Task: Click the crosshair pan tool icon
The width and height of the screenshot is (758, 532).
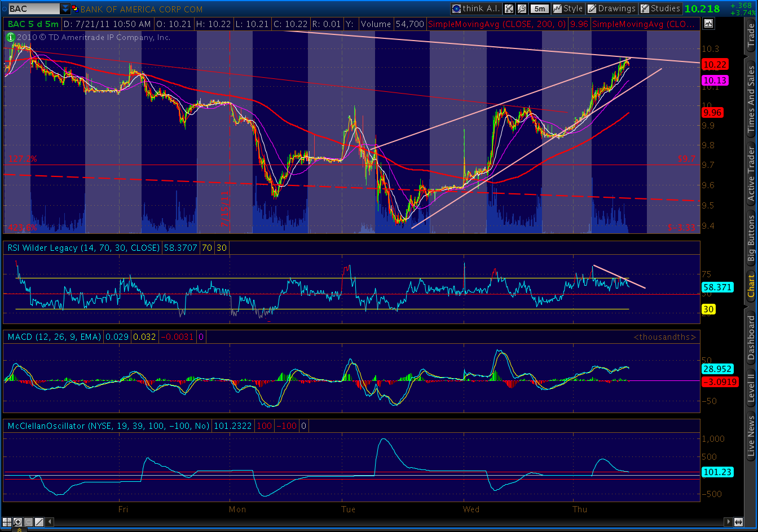Action: (x=7, y=521)
